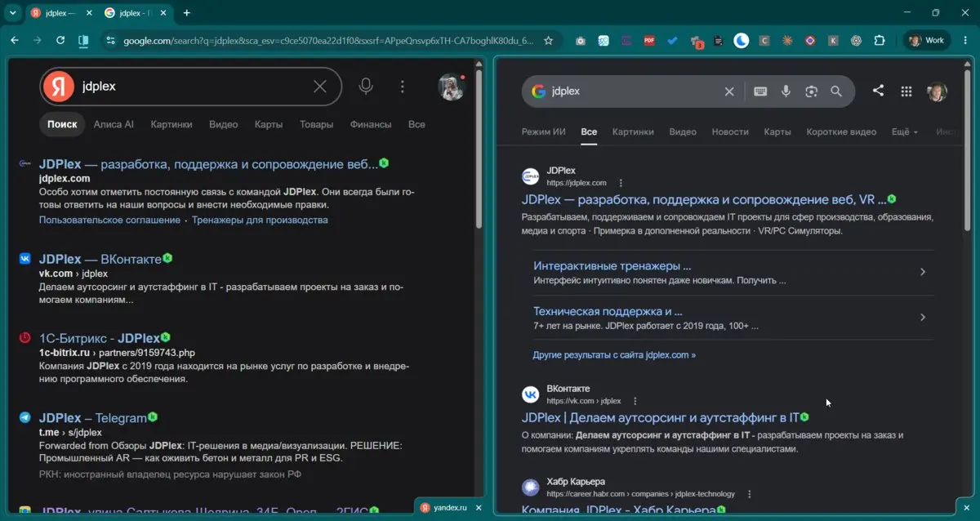Click the split view icon in toolbar

click(x=82, y=40)
